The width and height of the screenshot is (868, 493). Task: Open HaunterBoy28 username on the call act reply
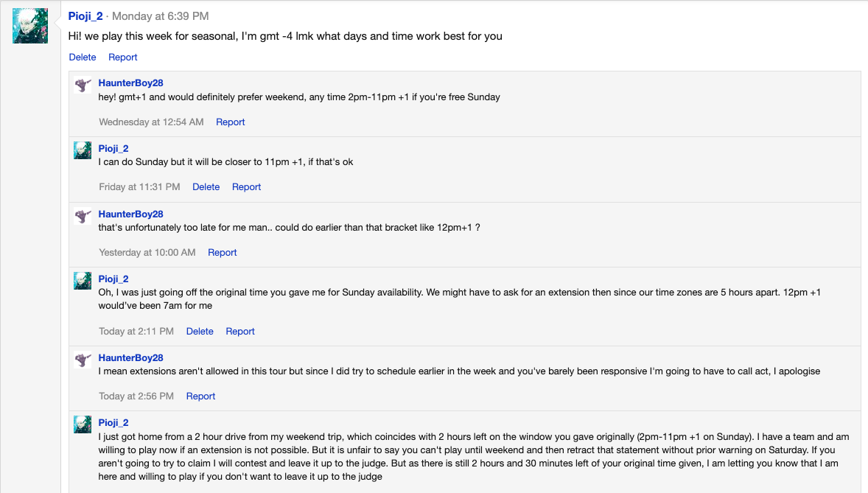click(x=130, y=358)
